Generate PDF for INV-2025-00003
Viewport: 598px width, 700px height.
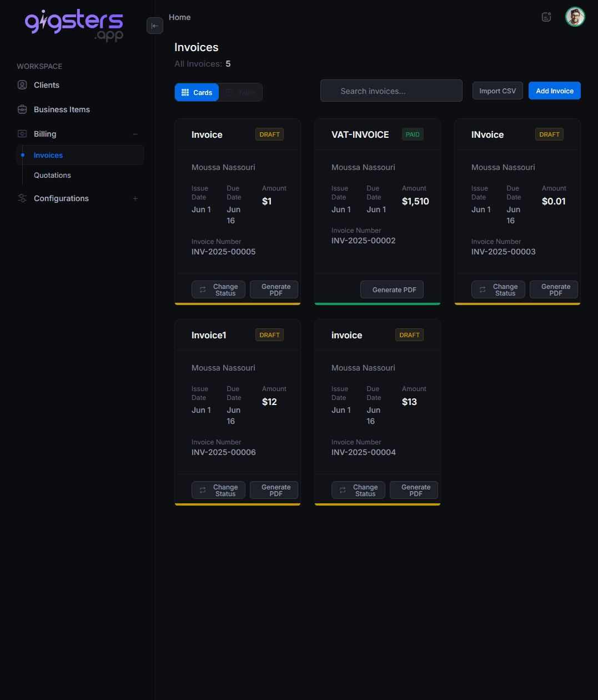[x=554, y=289]
